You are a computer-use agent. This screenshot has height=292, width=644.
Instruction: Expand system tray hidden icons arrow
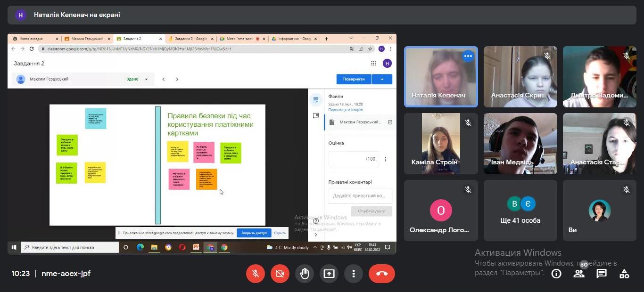pos(316,247)
